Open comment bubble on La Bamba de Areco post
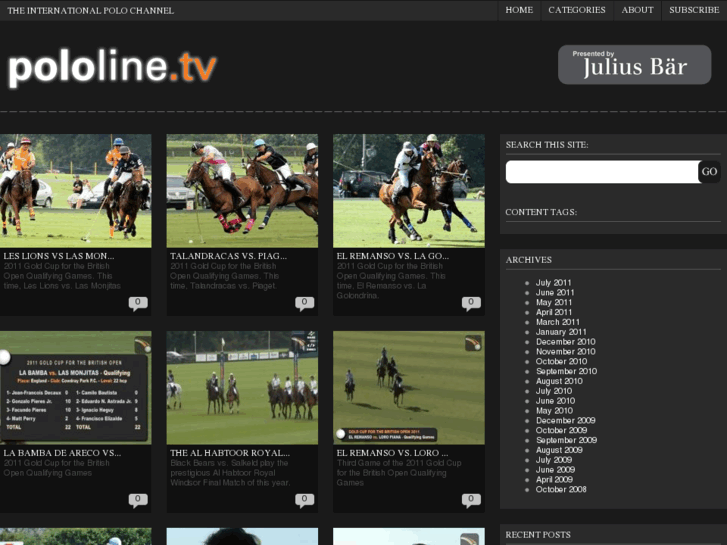The height and width of the screenshot is (545, 727). 138,500
